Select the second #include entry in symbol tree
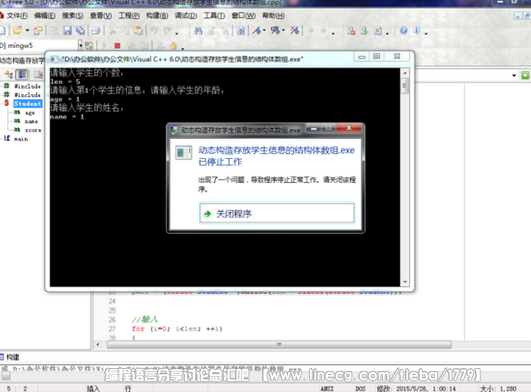The image size is (531, 392). [27, 95]
